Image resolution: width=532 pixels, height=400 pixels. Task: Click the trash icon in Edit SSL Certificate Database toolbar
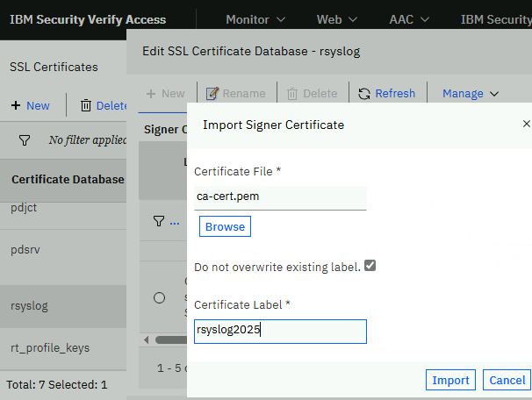pyautogui.click(x=292, y=94)
